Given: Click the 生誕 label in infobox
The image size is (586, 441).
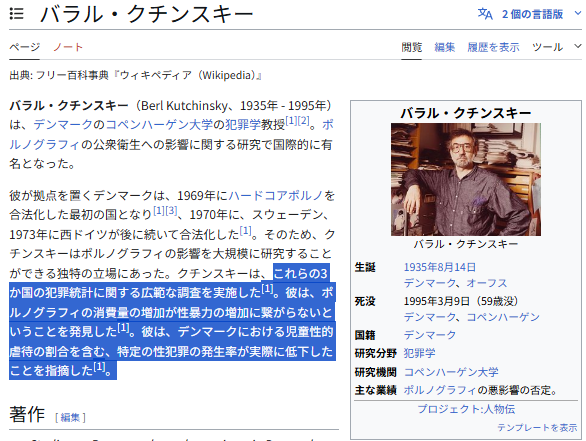Looking at the screenshot, I should click(365, 267).
